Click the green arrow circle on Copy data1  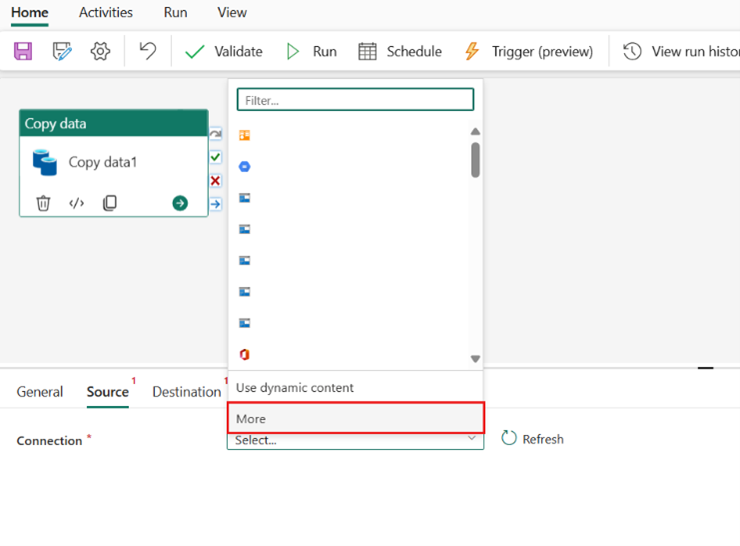(180, 203)
